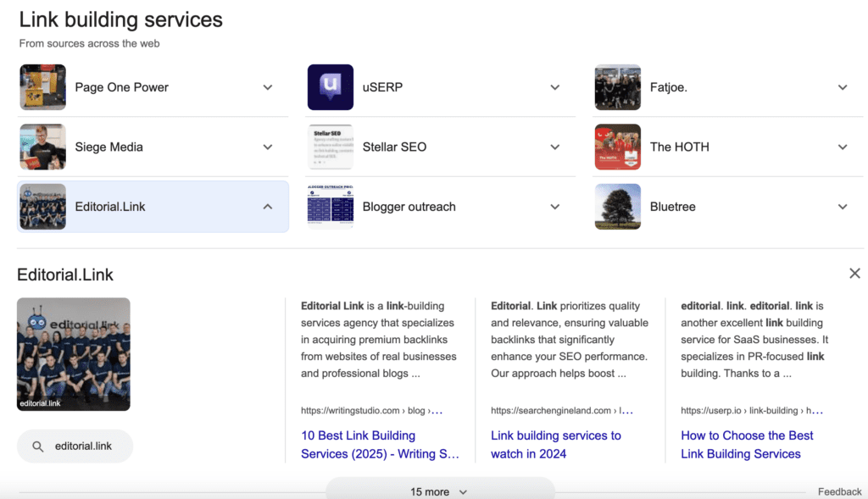Viewport: 868px width, 499px height.
Task: Select the Stellar SEO label
Action: [395, 147]
